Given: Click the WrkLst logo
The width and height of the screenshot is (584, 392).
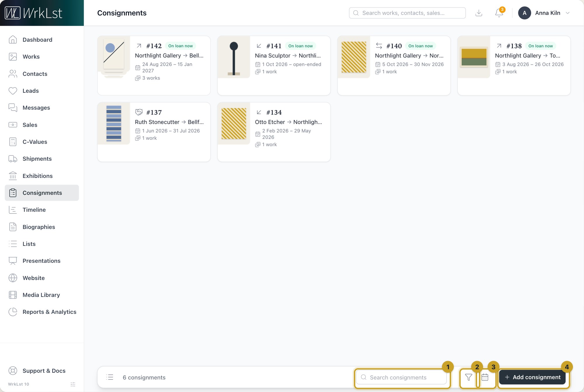Looking at the screenshot, I should pyautogui.click(x=34, y=13).
